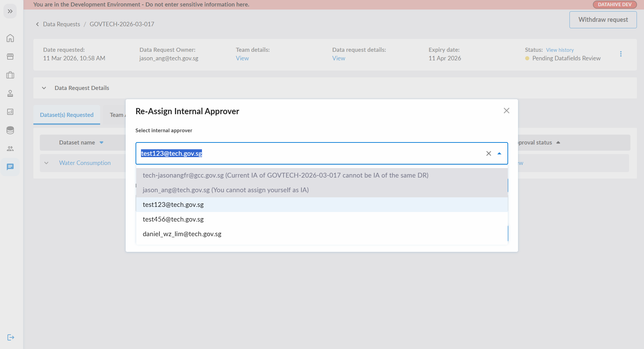This screenshot has width=644, height=349.
Task: Expand the Water Consumption row
Action: click(x=46, y=163)
